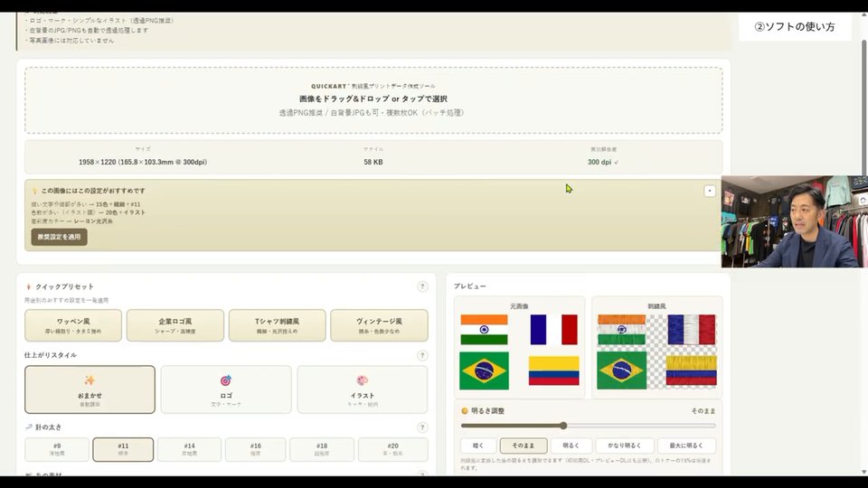Open help for クイックプリセット section
868x488 pixels.
click(422, 286)
